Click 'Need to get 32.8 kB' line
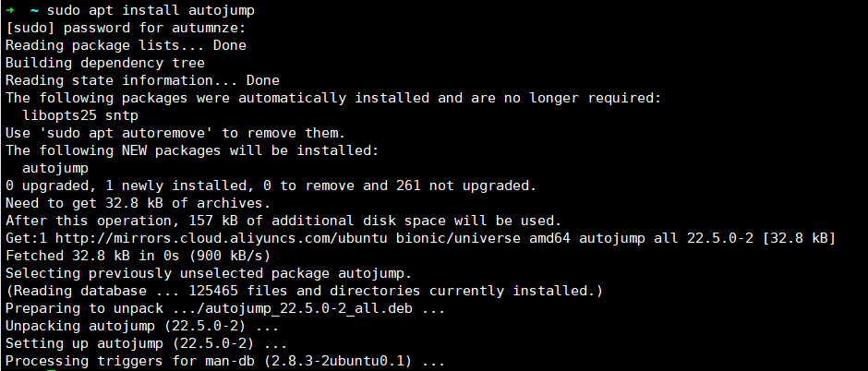 tap(138, 203)
